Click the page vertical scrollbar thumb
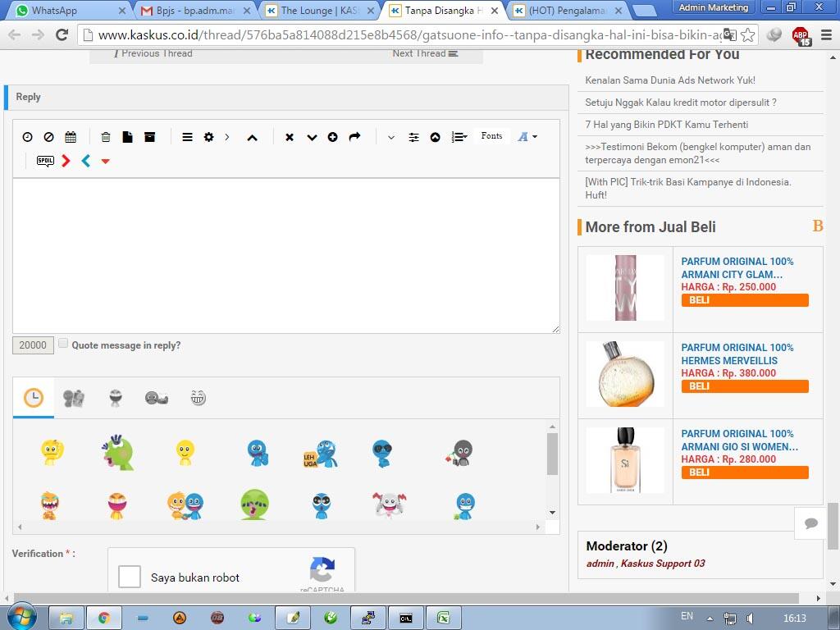The image size is (840, 630). (833, 526)
